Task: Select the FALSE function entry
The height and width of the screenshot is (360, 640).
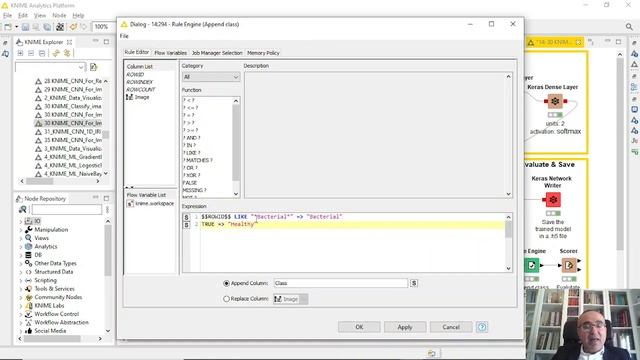Action: (x=190, y=183)
